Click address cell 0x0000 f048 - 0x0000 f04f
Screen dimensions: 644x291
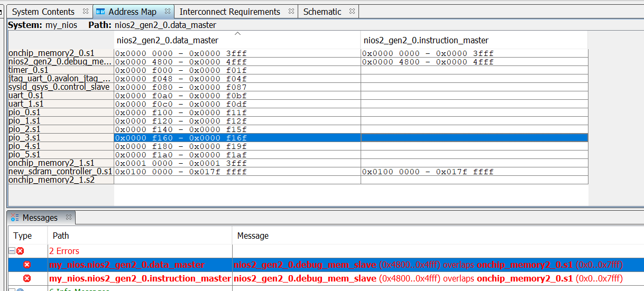237,79
